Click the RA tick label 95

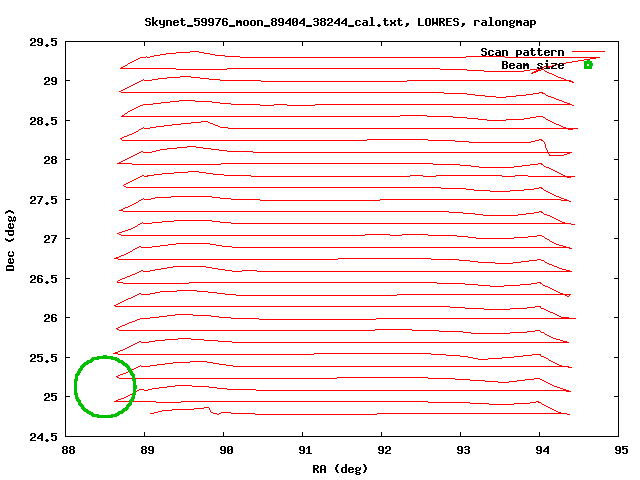pyautogui.click(x=621, y=450)
